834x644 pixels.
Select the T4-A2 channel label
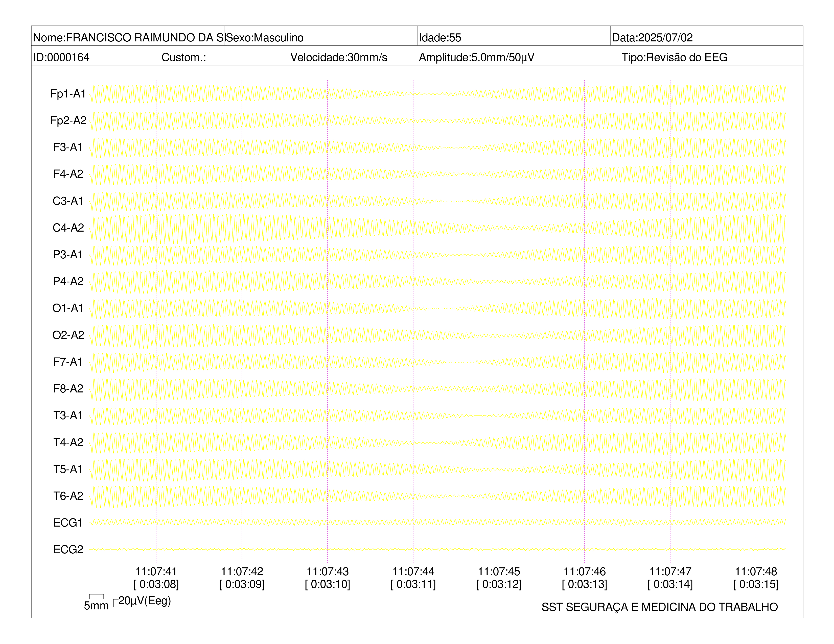click(68, 442)
